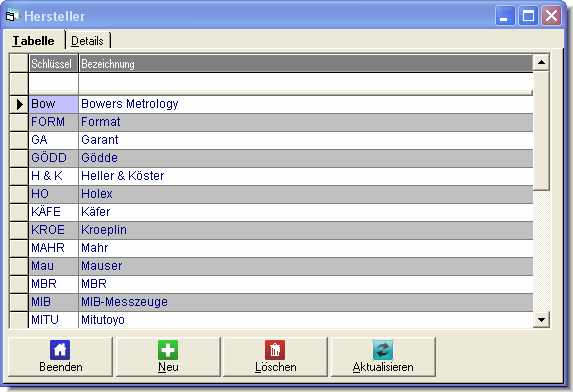
Task: Select the Mauser name cell
Action: [x=306, y=266]
